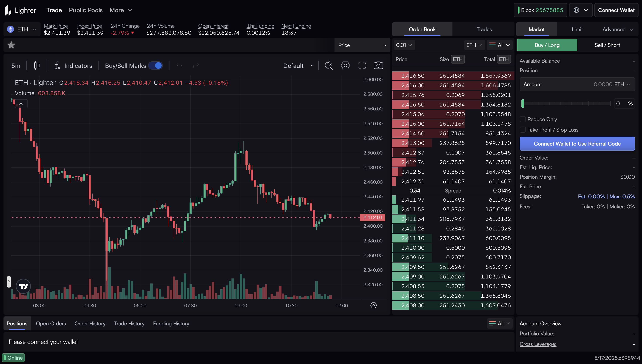
Task: Open the Order History tab
Action: (x=90, y=323)
